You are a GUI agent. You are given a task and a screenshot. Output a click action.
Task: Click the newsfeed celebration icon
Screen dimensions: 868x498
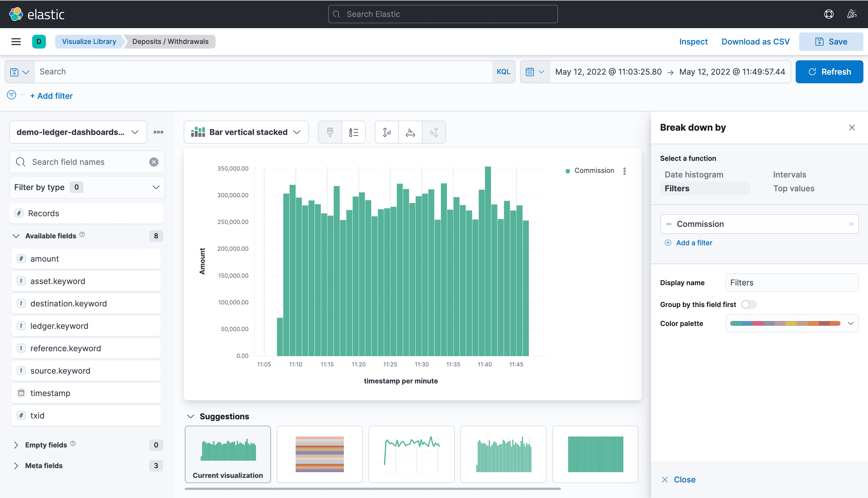point(852,14)
